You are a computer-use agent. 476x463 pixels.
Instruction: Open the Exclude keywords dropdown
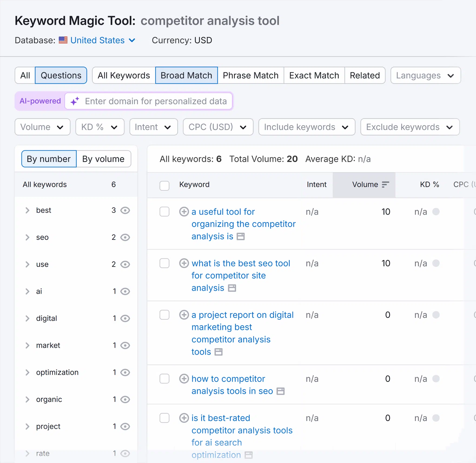(x=410, y=127)
